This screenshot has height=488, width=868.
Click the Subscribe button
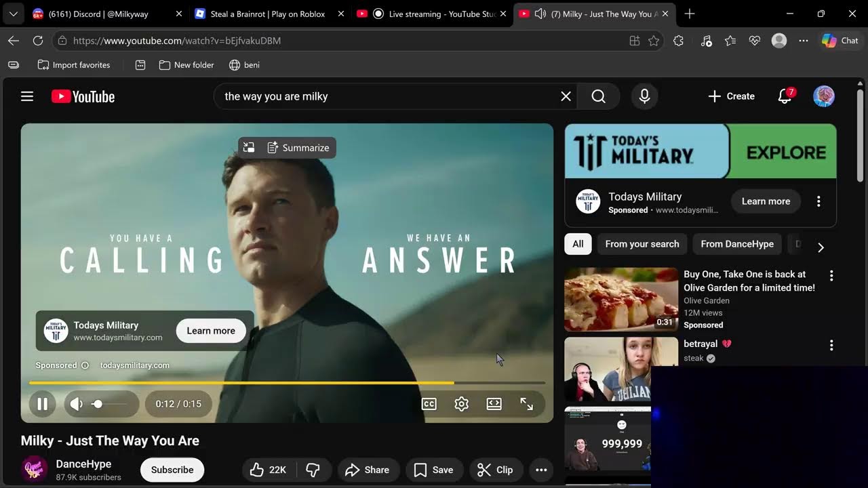(x=172, y=470)
